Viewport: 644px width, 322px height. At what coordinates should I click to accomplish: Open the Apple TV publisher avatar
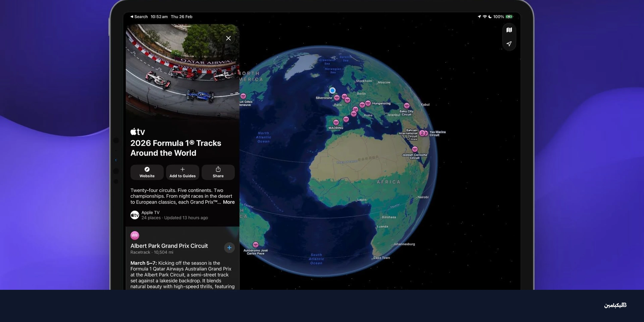[135, 215]
